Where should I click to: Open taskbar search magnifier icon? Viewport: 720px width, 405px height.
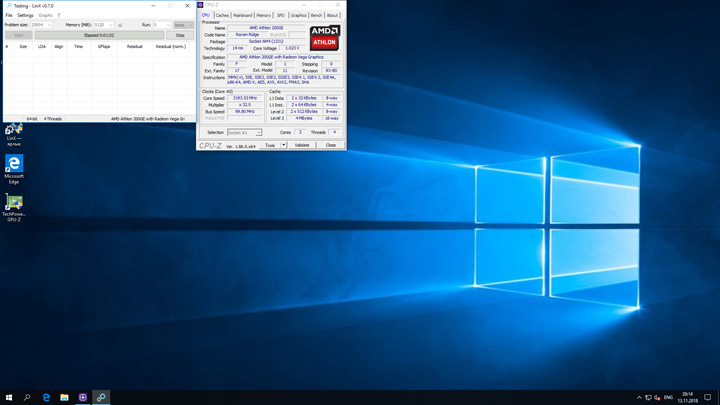pos(27,397)
